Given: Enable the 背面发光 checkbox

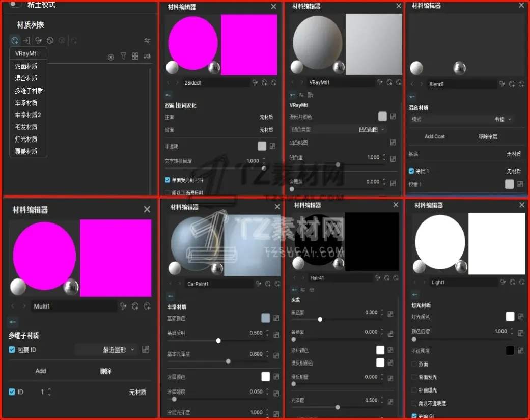Looking at the screenshot, I should [x=414, y=377].
